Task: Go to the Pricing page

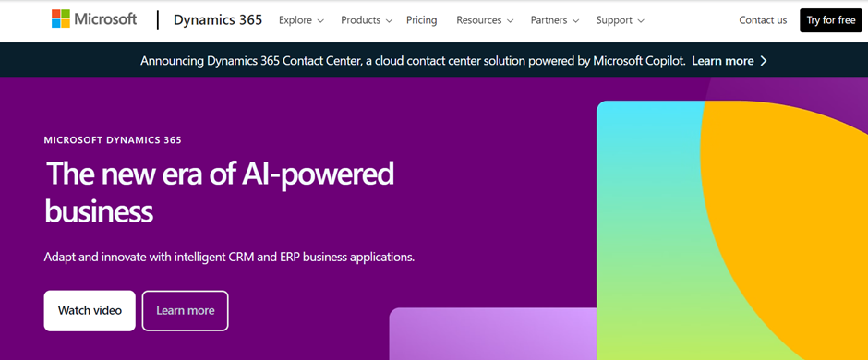Action: pos(421,20)
